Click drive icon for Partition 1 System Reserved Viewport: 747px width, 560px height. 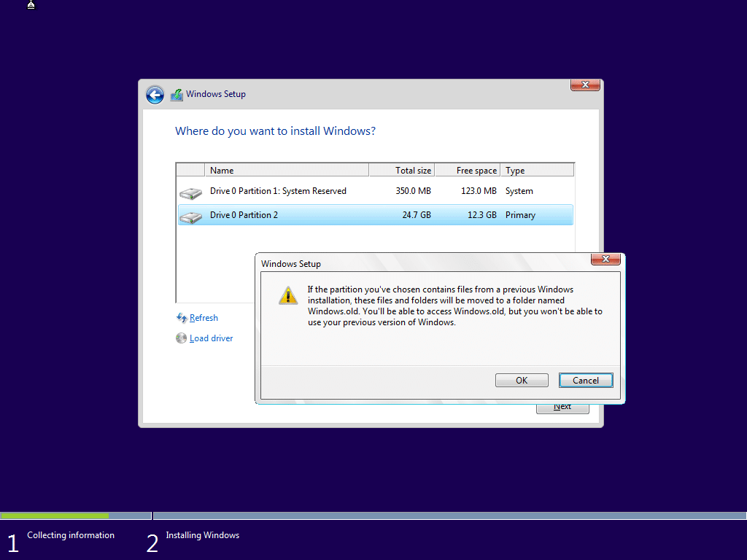[x=190, y=192]
